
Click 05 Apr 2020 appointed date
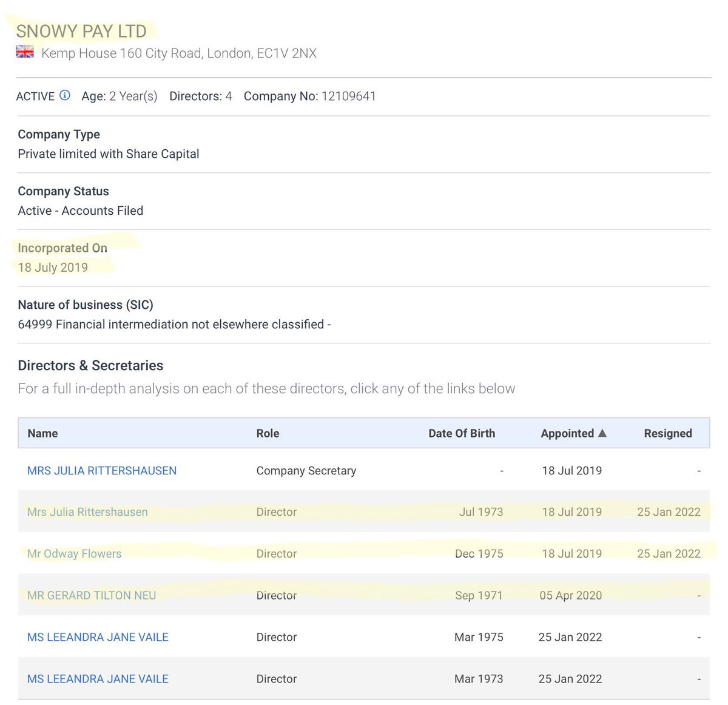tap(571, 595)
